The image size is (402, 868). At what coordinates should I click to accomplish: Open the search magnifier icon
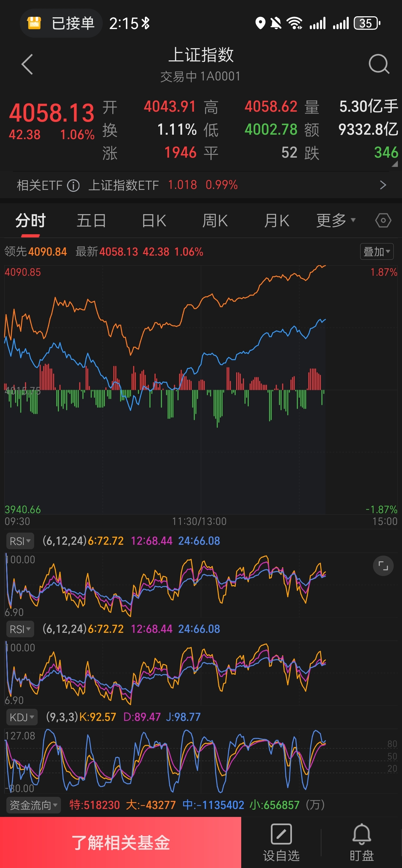(378, 64)
